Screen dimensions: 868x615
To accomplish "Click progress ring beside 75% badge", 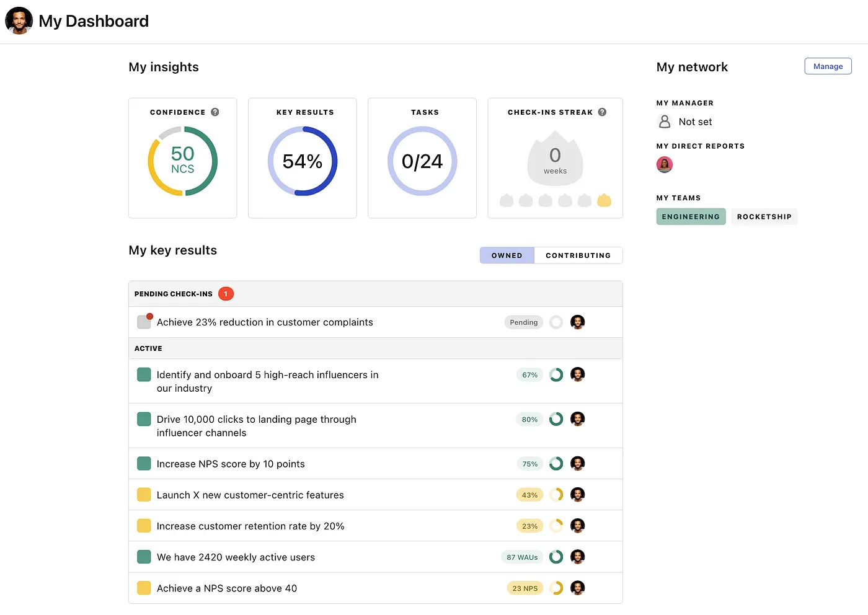I will [556, 464].
